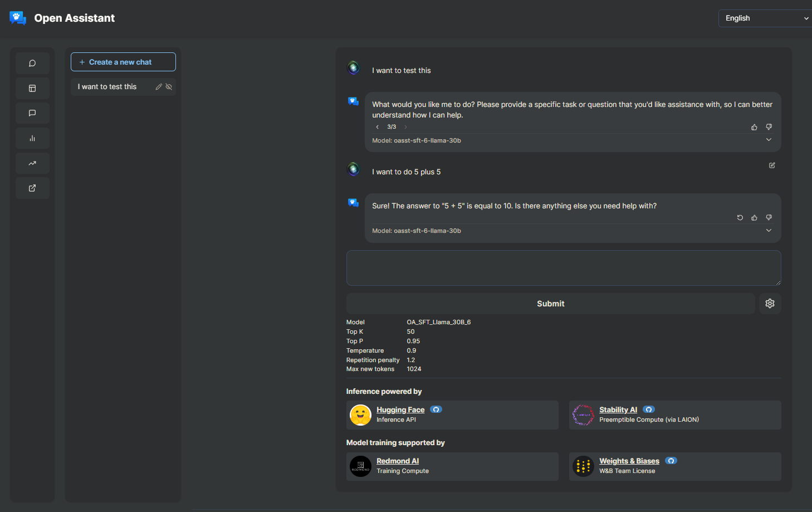The height and width of the screenshot is (512, 812).
Task: Select the Dashboard icon in the sidebar
Action: click(x=32, y=88)
